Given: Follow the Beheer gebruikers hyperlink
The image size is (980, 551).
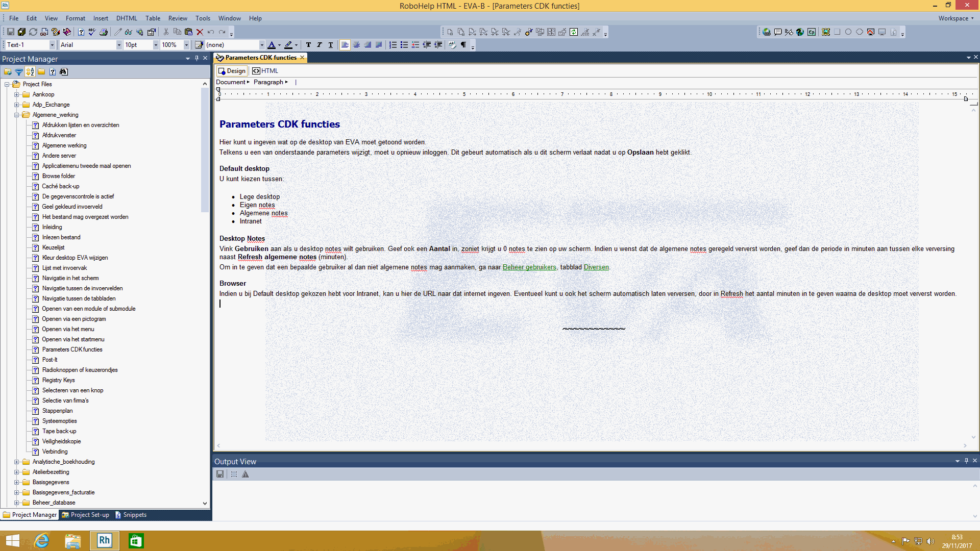Looking at the screenshot, I should [x=529, y=267].
